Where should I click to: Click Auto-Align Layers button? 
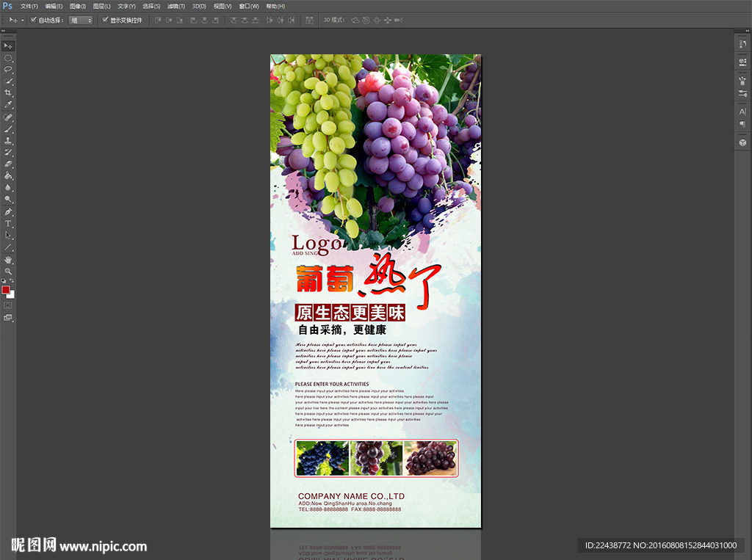point(309,20)
